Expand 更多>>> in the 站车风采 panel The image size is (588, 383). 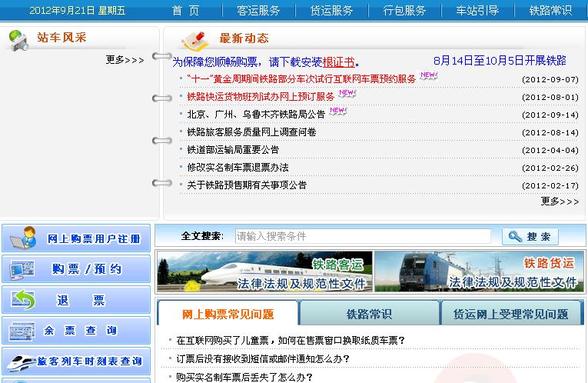click(x=125, y=60)
